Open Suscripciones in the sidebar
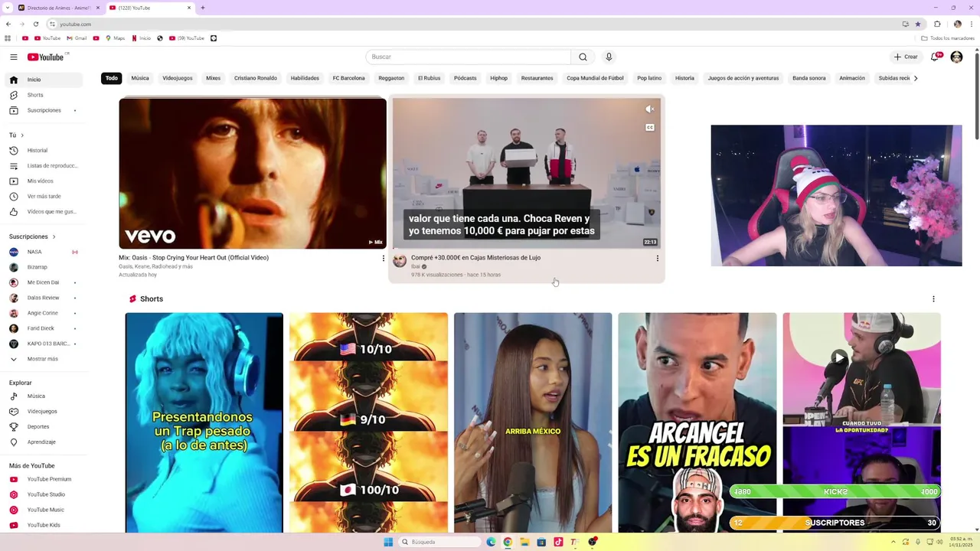 coord(44,110)
